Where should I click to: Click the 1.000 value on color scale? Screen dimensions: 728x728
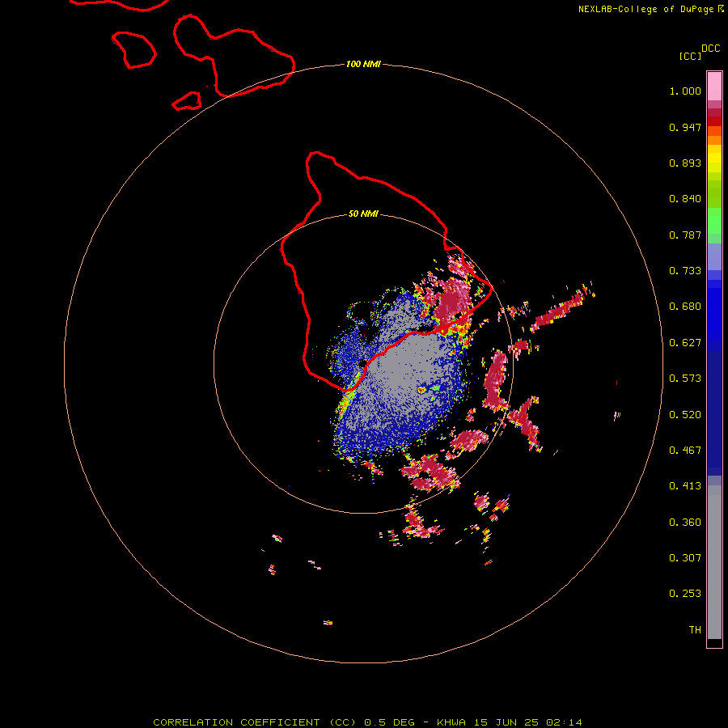point(685,91)
